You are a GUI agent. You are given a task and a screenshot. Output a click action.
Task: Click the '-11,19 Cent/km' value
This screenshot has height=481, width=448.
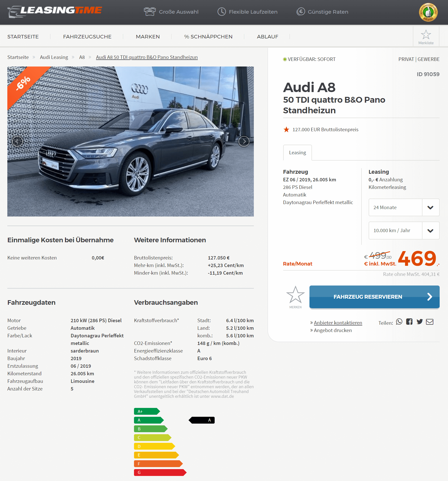point(225,273)
